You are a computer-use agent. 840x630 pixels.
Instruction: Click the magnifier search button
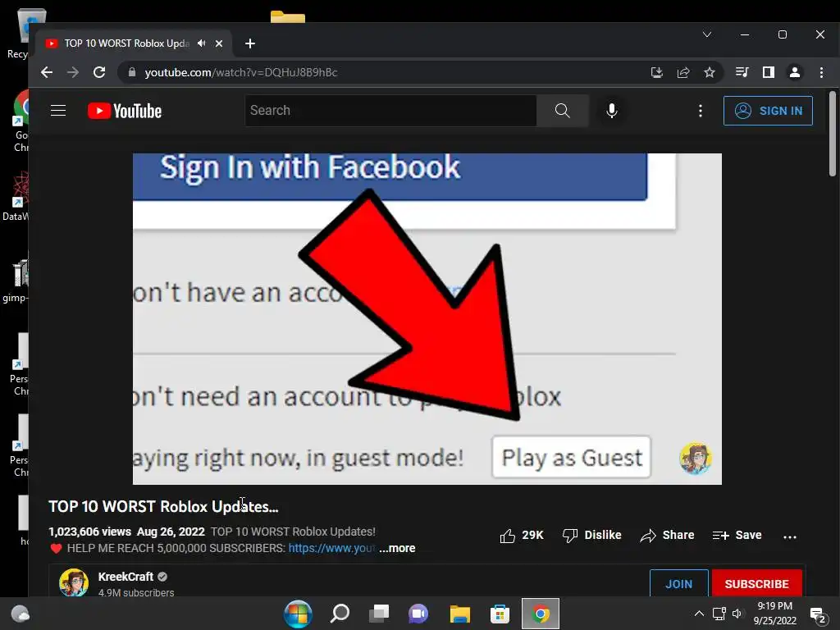(x=563, y=111)
